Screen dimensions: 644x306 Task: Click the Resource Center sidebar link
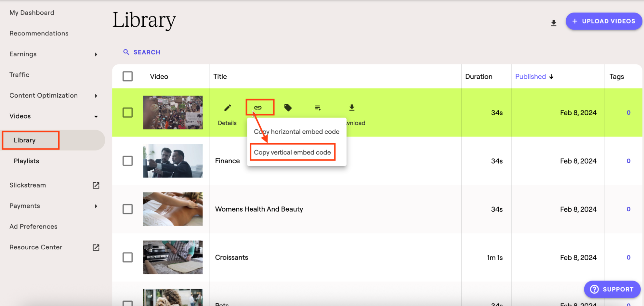pyautogui.click(x=36, y=247)
